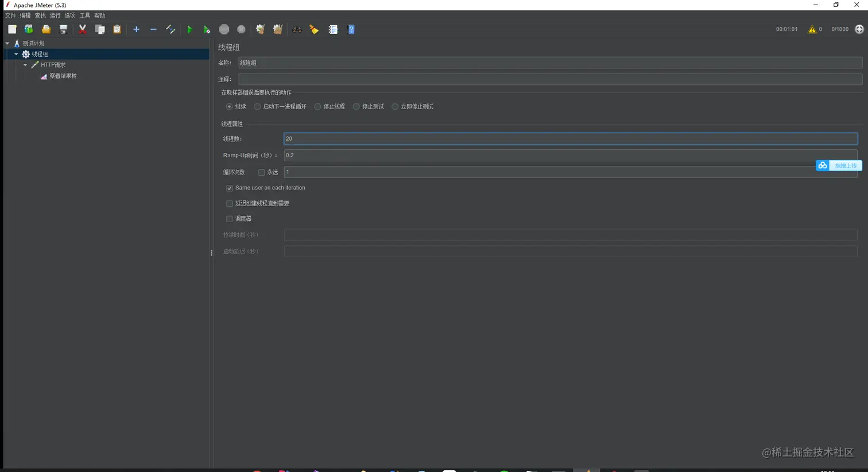Expand all nodes with plus icon

(x=136, y=29)
